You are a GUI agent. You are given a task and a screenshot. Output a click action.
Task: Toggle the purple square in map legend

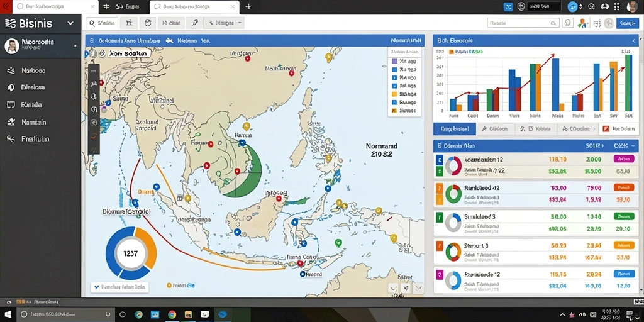click(394, 61)
